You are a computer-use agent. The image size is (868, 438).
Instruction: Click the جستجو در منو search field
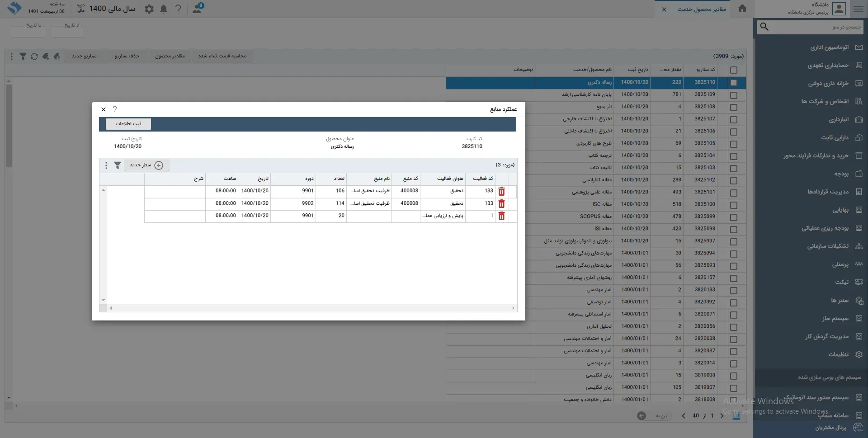tap(814, 27)
